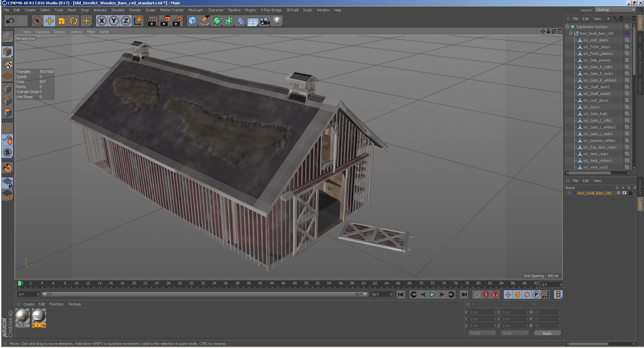Click Render View clapperboard icon

click(153, 21)
